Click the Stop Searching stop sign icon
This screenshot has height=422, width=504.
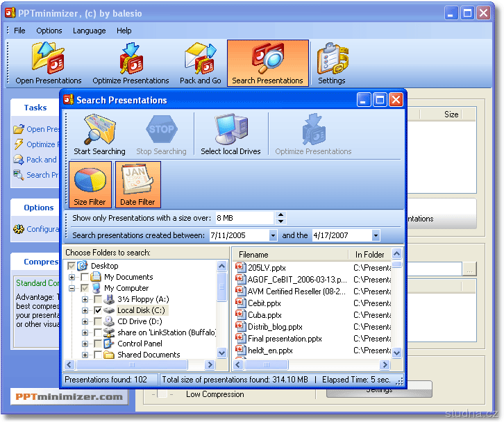pos(161,129)
